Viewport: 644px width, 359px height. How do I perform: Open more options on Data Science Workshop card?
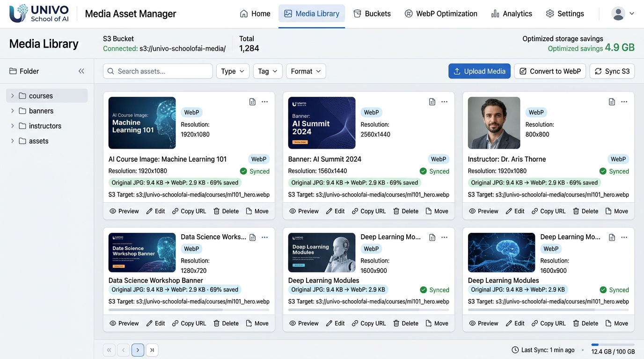click(x=265, y=237)
